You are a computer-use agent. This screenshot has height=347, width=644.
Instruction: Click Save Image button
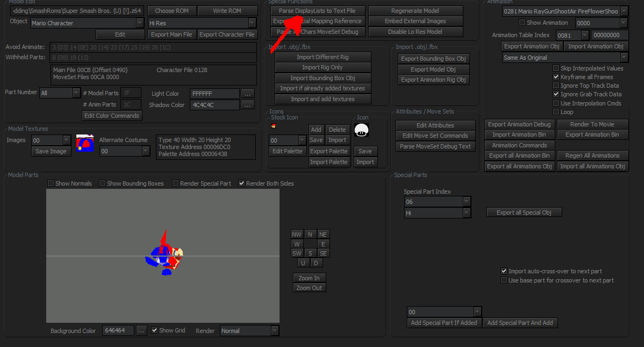click(51, 151)
